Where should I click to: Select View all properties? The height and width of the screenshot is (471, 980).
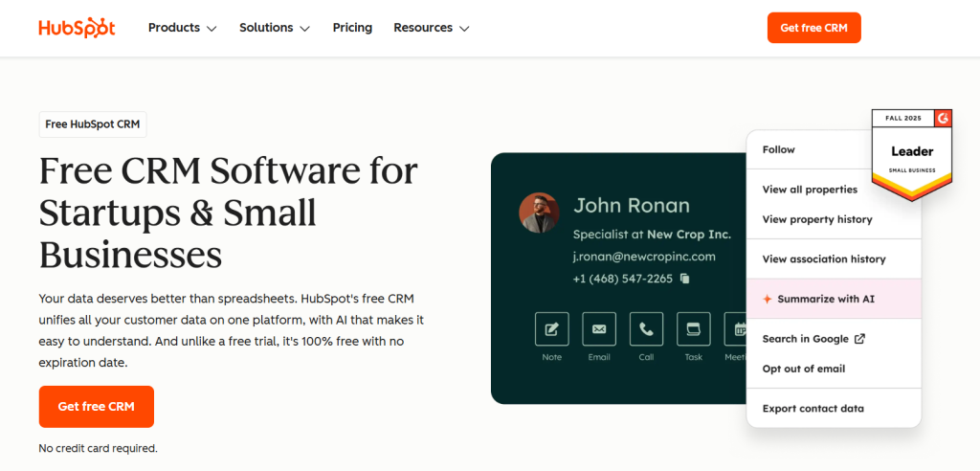810,190
